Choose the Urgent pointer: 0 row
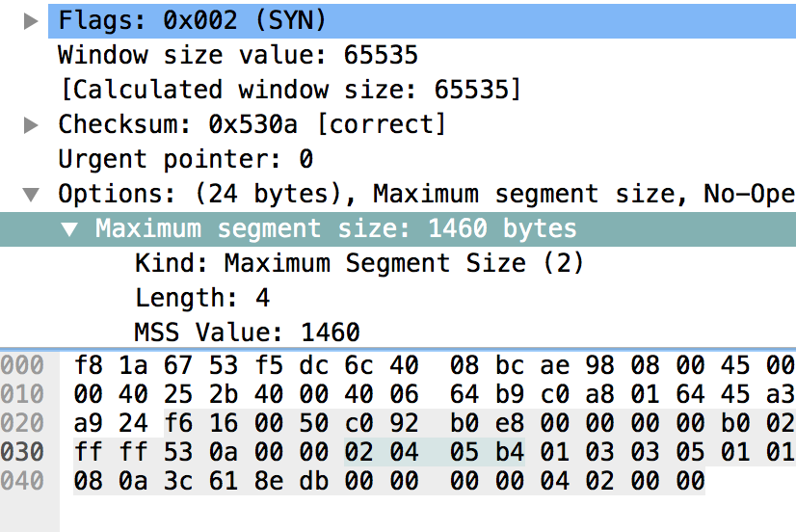The width and height of the screenshot is (796, 532). point(185,159)
